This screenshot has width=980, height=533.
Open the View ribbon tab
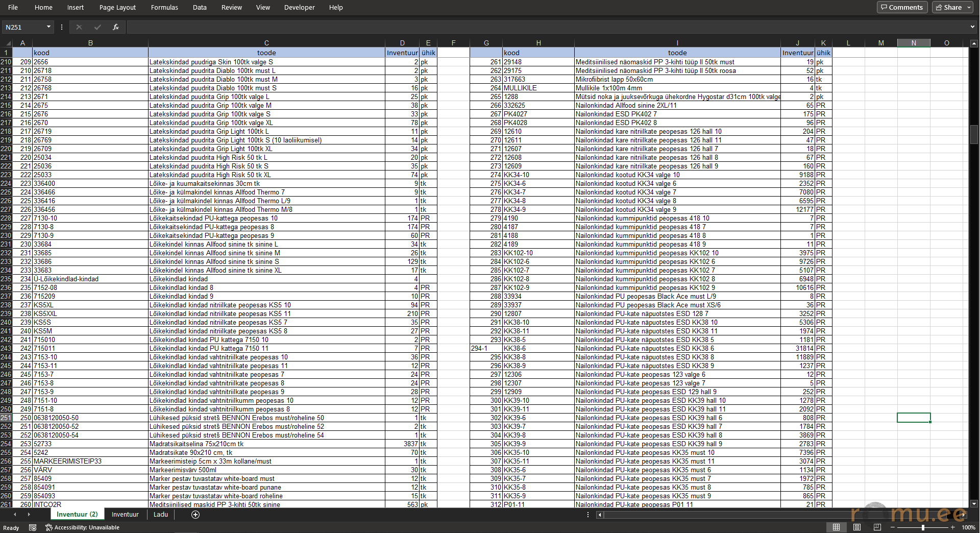(x=263, y=7)
